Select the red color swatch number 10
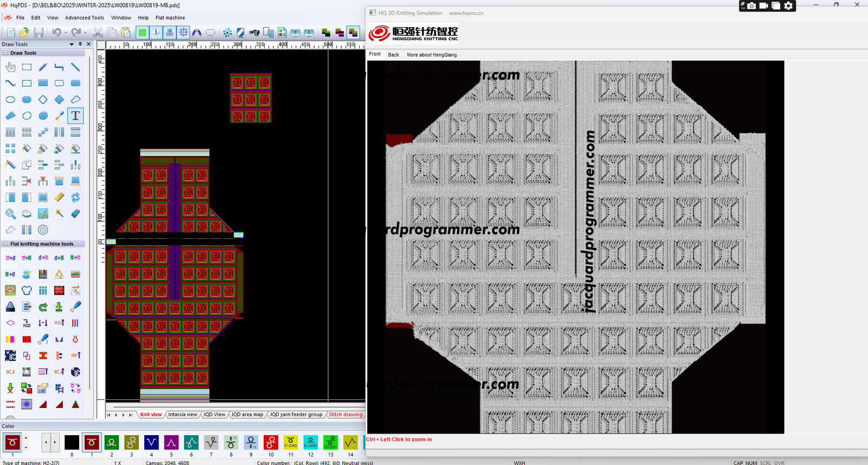868x465 pixels. [x=271, y=443]
